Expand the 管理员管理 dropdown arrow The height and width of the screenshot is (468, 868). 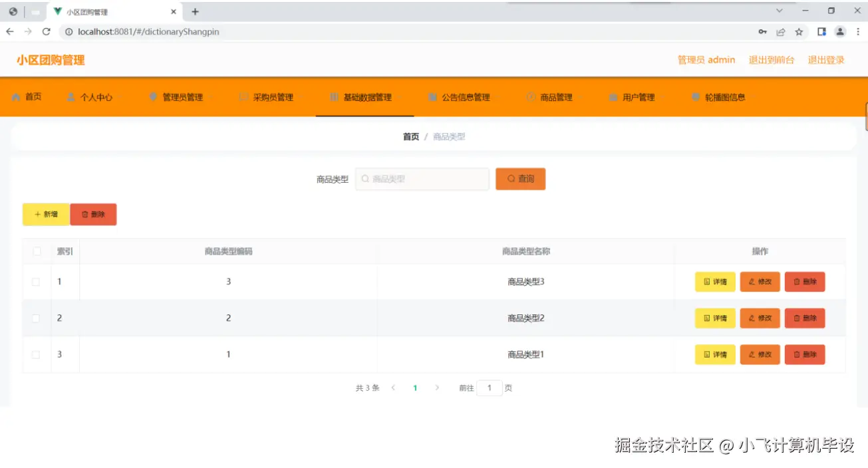pyautogui.click(x=210, y=96)
